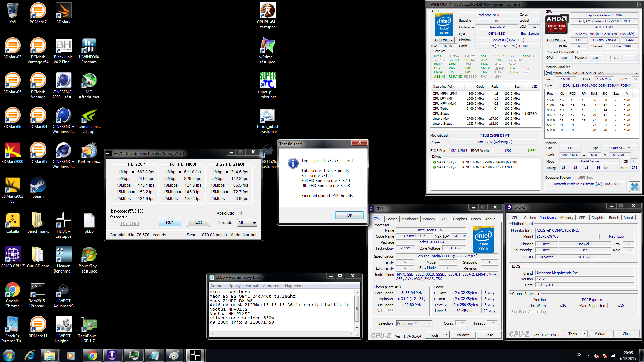Click OK in Test finished dialog
This screenshot has height=362, width=644.
(349, 215)
